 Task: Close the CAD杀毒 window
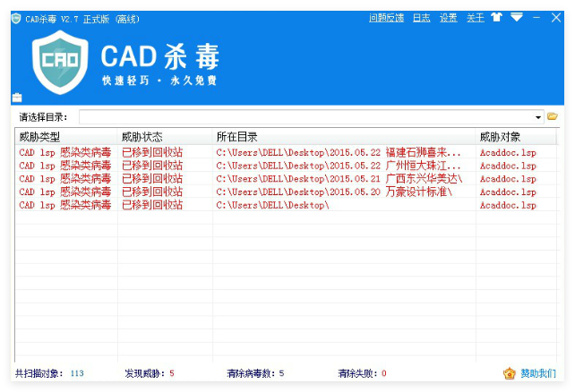(556, 17)
